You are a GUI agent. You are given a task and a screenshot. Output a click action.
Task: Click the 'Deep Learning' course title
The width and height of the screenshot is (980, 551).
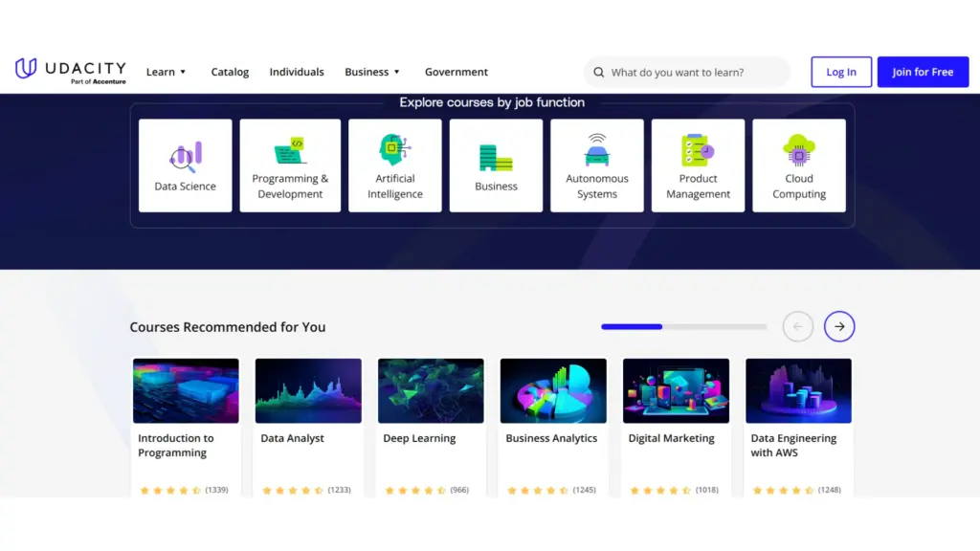pyautogui.click(x=419, y=438)
